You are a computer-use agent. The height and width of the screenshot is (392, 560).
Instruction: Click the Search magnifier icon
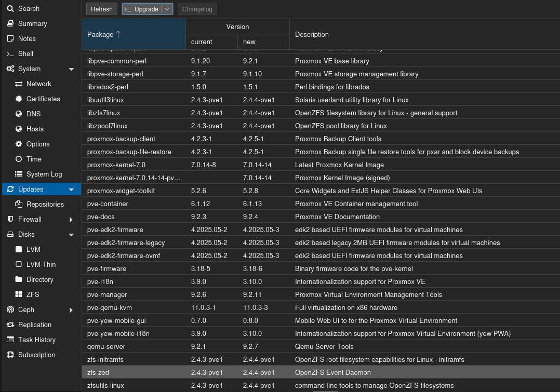[10, 9]
